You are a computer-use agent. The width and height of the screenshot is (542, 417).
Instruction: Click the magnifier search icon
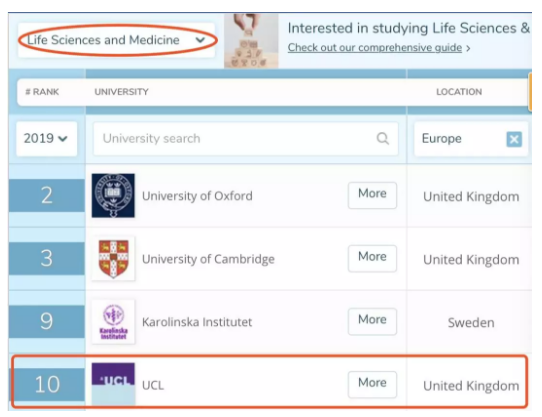pyautogui.click(x=382, y=139)
